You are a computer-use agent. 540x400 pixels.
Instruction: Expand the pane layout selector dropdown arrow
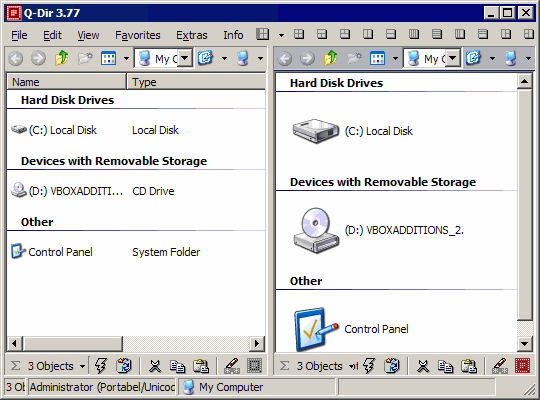281,35
